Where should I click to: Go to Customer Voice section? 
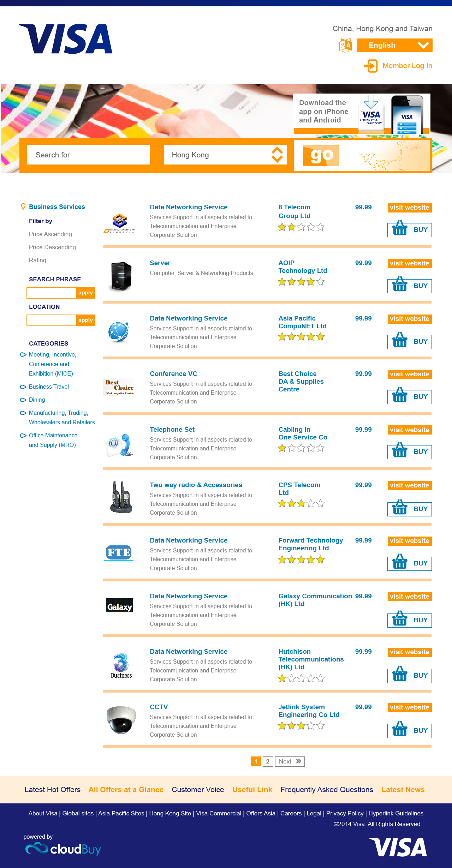tap(198, 790)
